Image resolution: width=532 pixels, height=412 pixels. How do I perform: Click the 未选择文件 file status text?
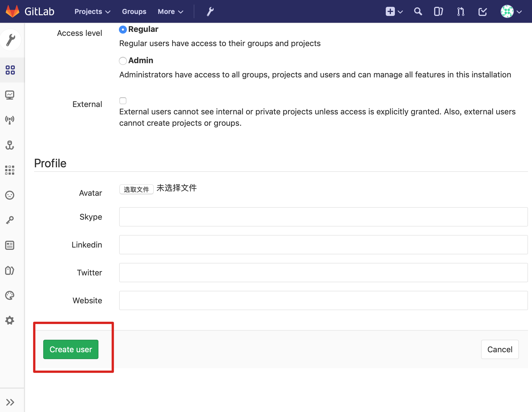pos(177,188)
